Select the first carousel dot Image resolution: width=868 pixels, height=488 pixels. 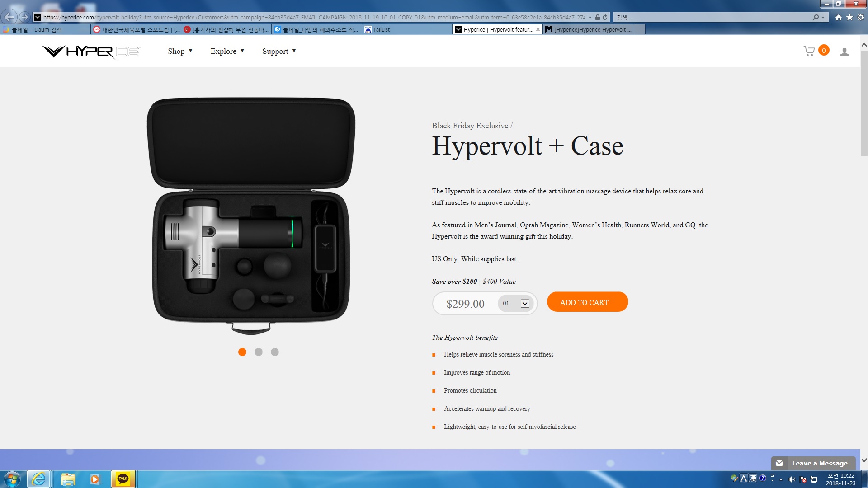click(242, 352)
